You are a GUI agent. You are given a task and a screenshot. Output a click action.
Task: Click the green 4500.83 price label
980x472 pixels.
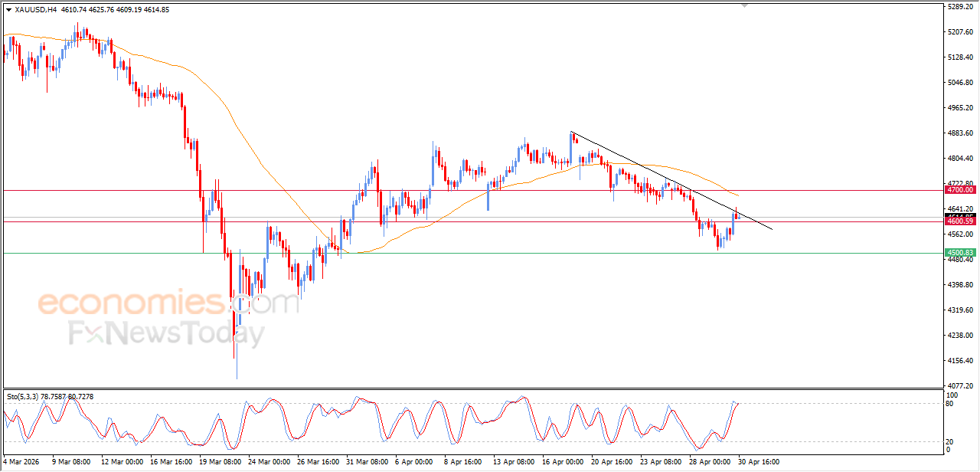point(959,253)
